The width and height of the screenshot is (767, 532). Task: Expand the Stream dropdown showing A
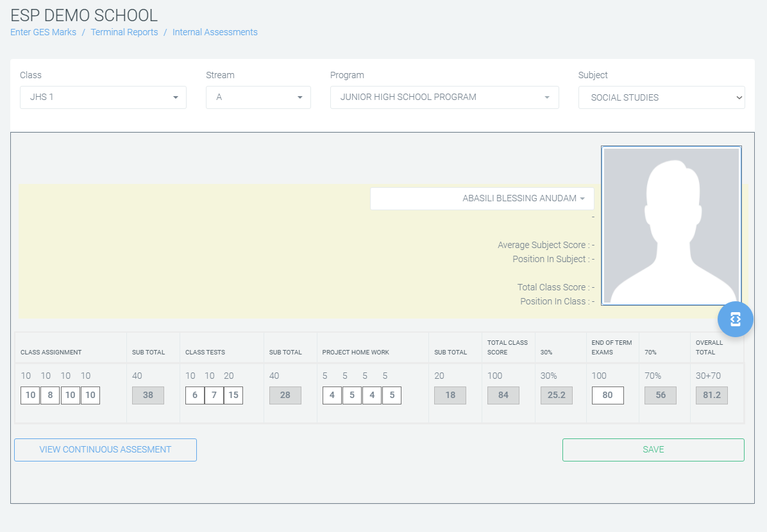click(258, 97)
